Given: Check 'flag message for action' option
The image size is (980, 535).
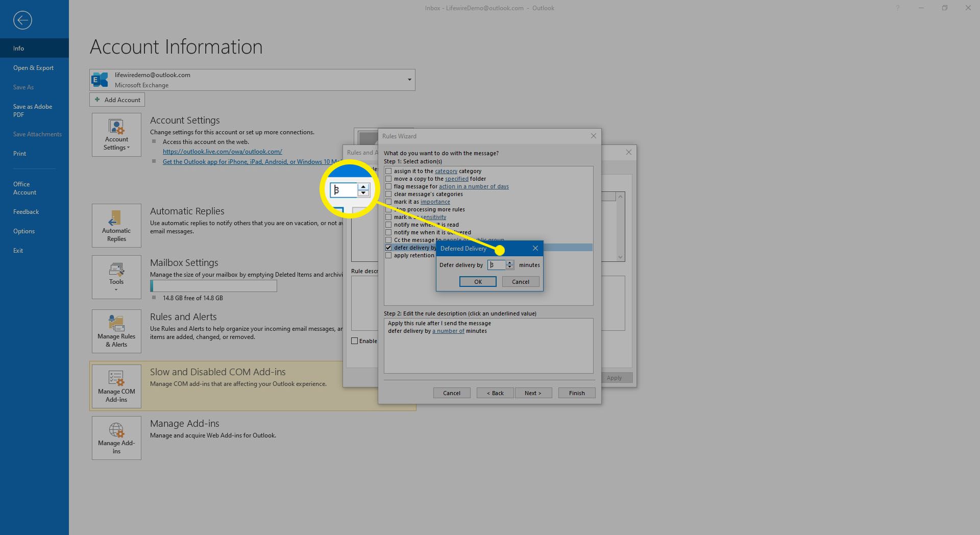Looking at the screenshot, I should pos(388,186).
